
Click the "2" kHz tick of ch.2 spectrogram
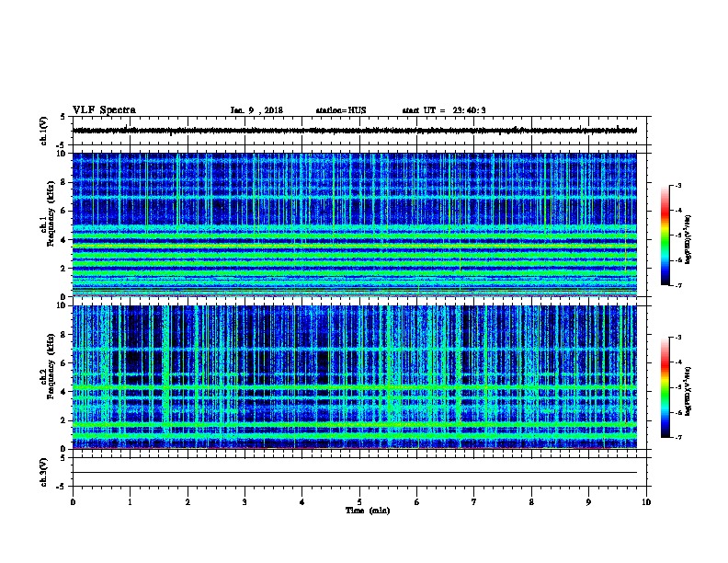(63, 419)
